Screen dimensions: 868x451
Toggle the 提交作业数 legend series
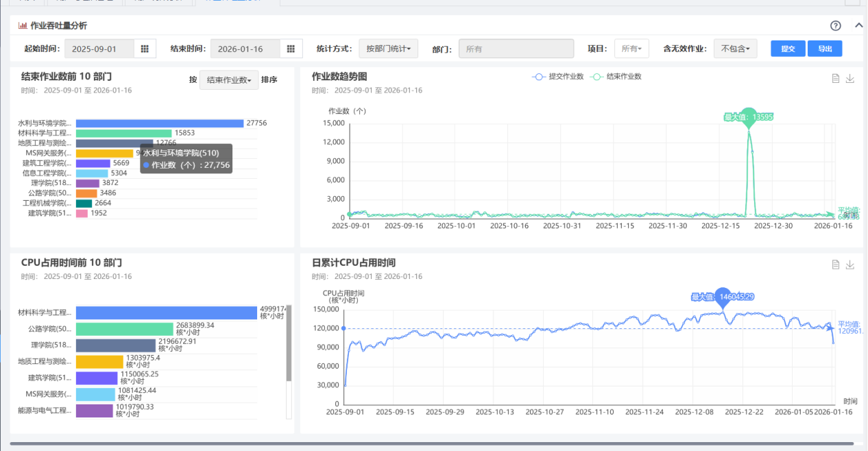(558, 77)
